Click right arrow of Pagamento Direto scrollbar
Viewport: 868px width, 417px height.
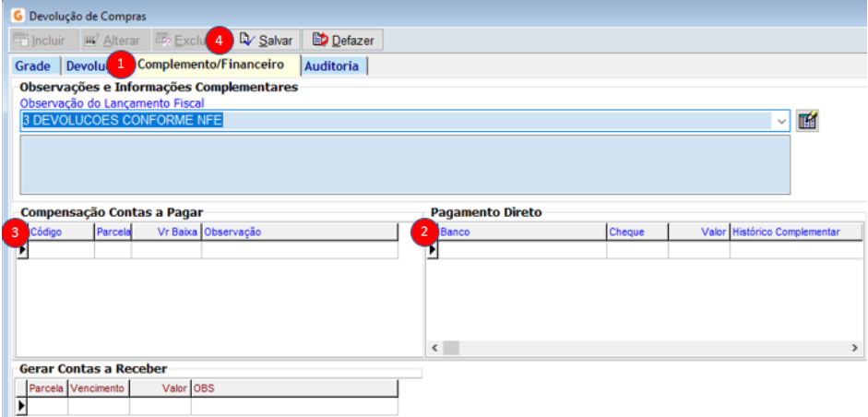click(x=855, y=348)
